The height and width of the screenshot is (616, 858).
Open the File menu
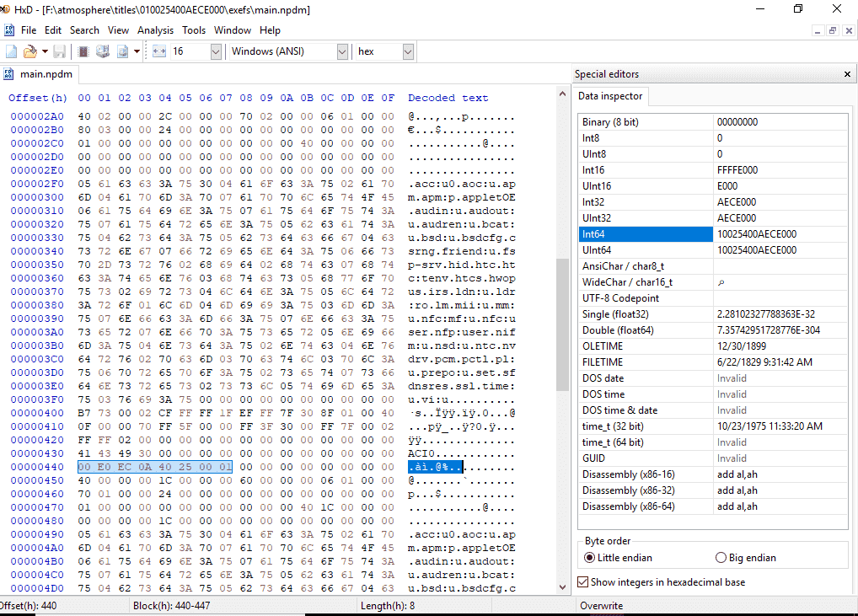pyautogui.click(x=29, y=30)
